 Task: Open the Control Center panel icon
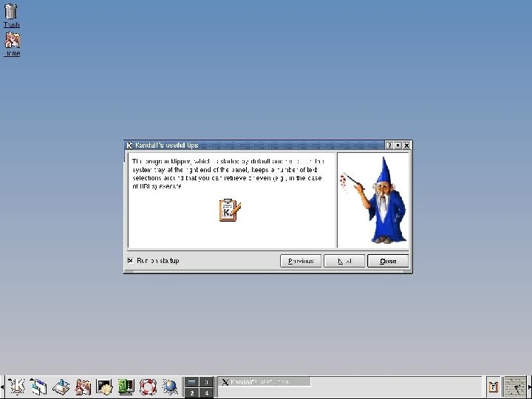126,386
